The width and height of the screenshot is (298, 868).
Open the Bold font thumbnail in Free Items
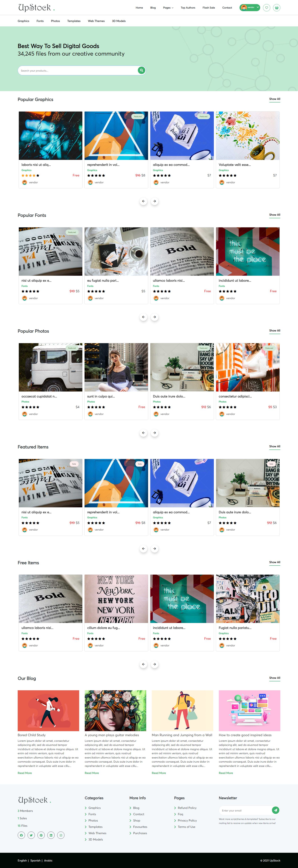[51, 599]
